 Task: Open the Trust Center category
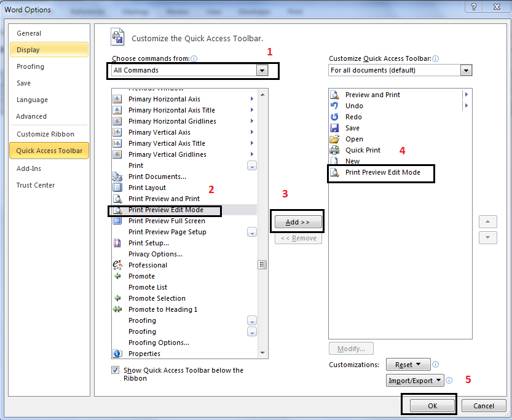pyautogui.click(x=49, y=185)
